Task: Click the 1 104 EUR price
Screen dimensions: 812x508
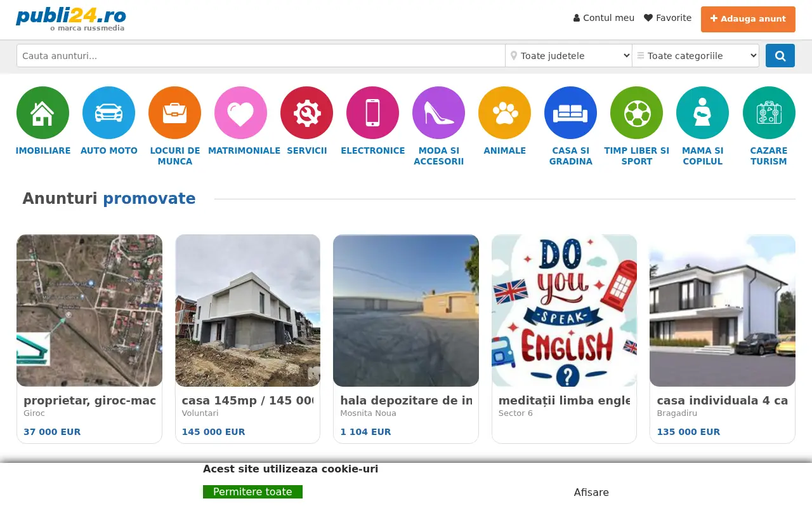Action: point(365,432)
